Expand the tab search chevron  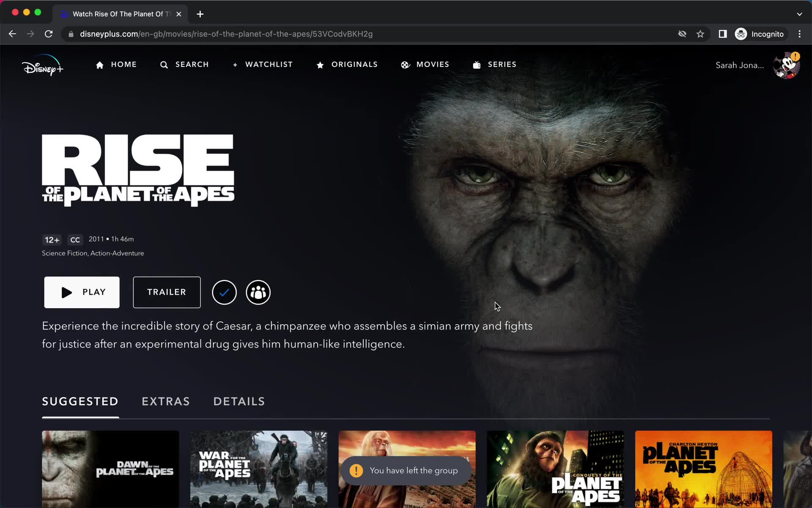click(799, 14)
